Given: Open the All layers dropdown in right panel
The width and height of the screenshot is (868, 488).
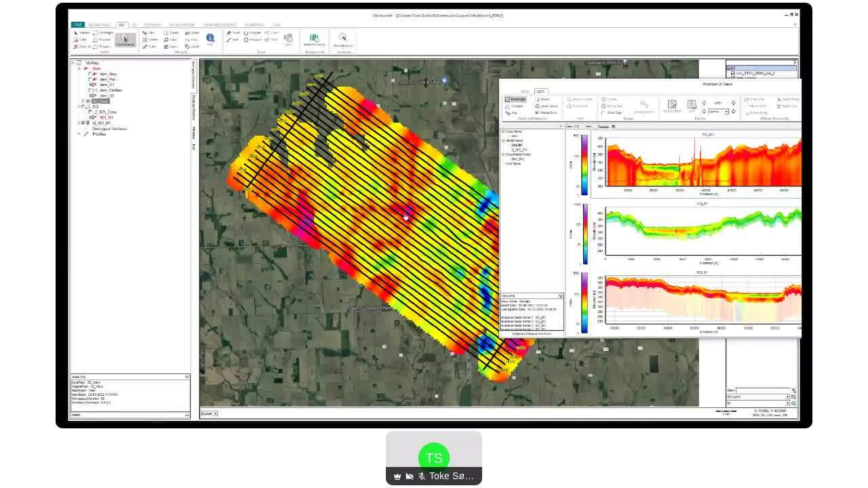Looking at the screenshot, I should (758, 396).
